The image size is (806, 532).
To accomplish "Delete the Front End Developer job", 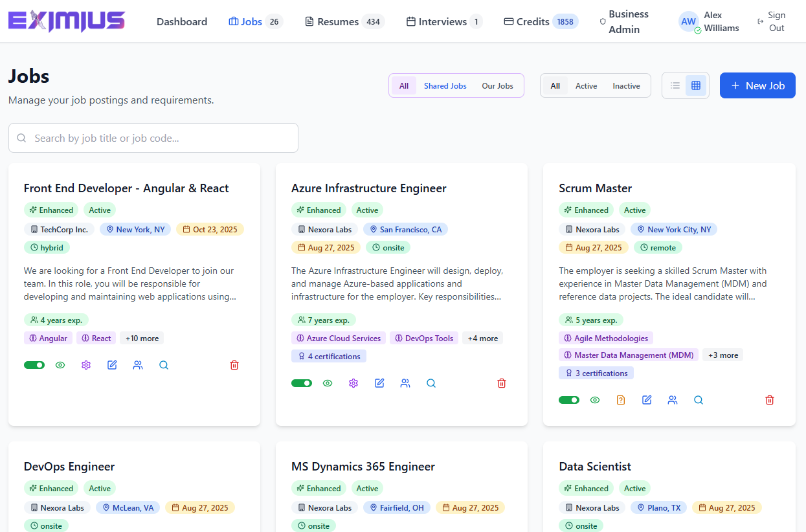I will click(x=234, y=365).
